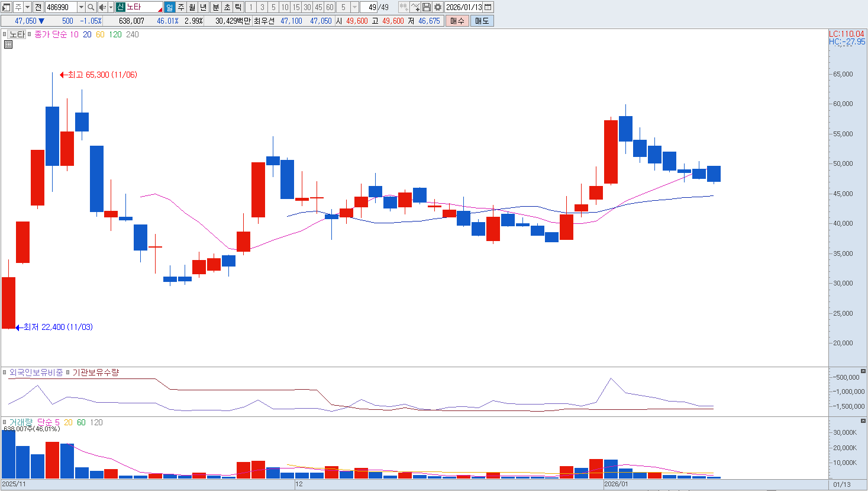The image size is (868, 491).
Task: Select the monthly 월 chart period
Action: pyautogui.click(x=192, y=7)
